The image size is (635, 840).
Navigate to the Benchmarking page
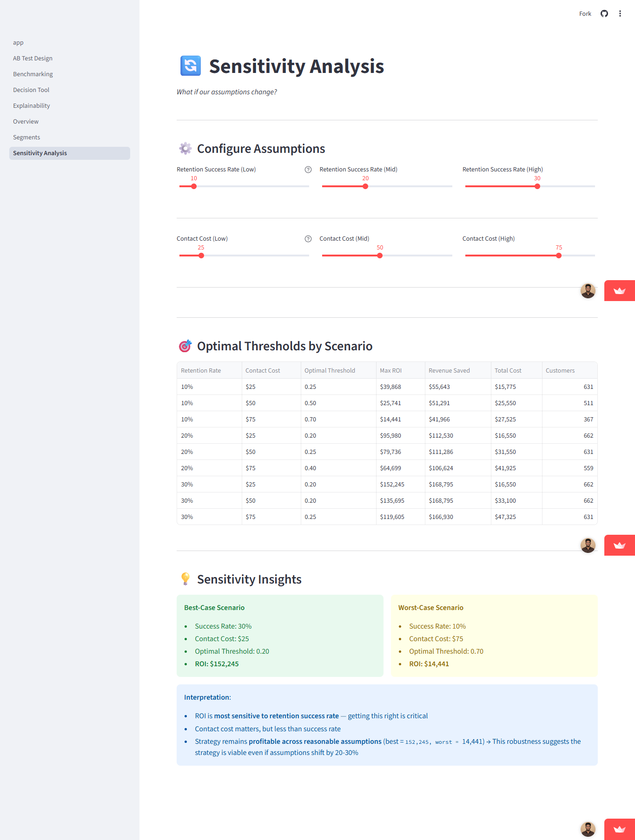point(70,74)
